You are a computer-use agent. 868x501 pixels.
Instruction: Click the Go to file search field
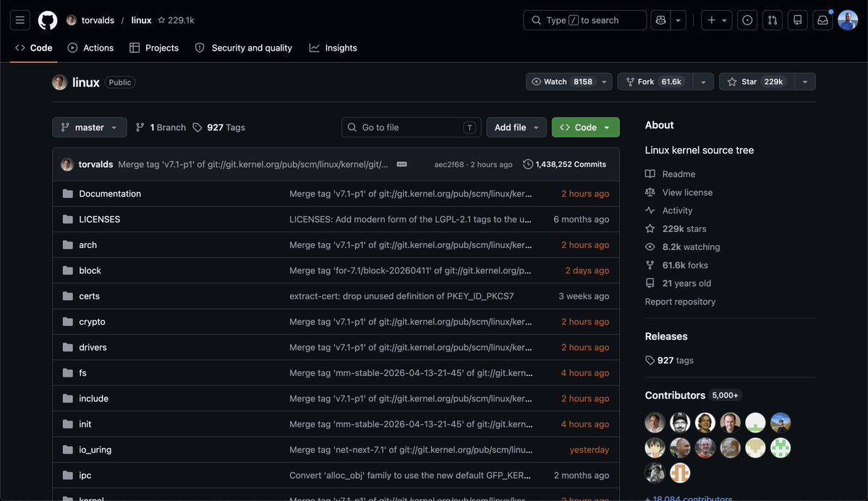pyautogui.click(x=412, y=127)
